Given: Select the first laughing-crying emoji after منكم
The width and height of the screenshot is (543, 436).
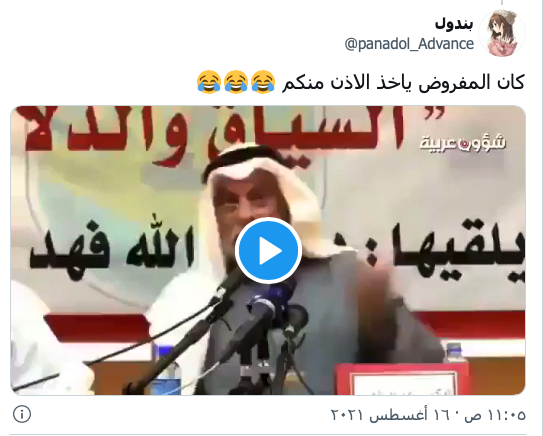Looking at the screenshot, I should (x=263, y=82).
